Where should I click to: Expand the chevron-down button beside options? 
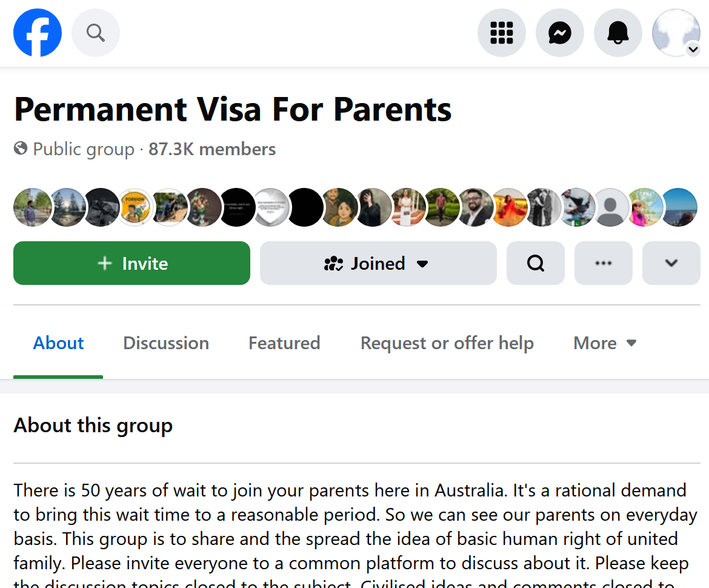pos(671,263)
